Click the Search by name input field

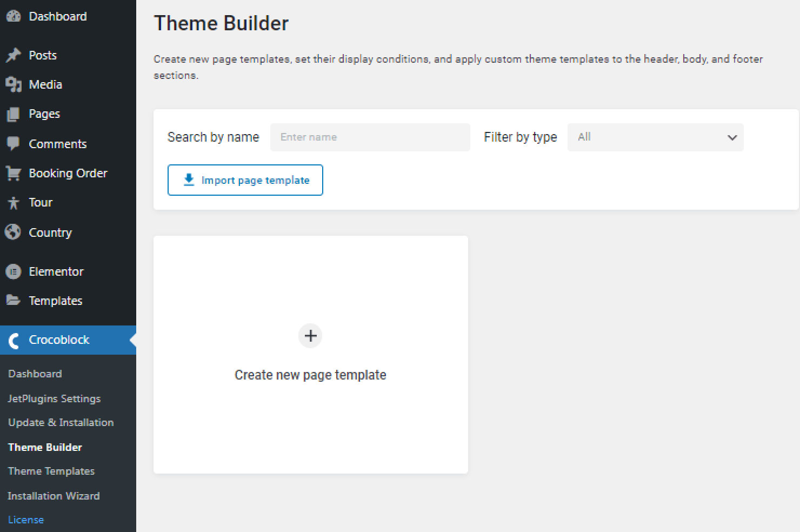[x=370, y=137]
